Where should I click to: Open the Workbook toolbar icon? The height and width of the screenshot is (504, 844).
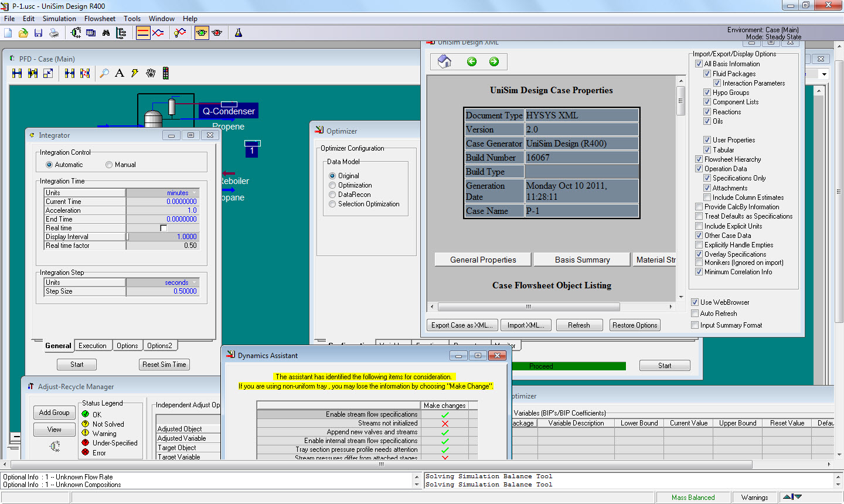tap(91, 33)
